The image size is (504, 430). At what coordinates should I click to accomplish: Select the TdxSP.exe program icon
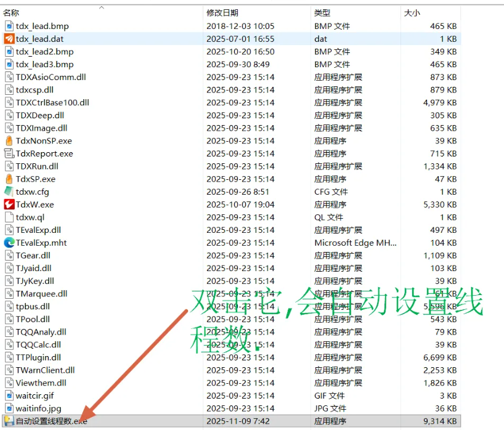pos(9,179)
